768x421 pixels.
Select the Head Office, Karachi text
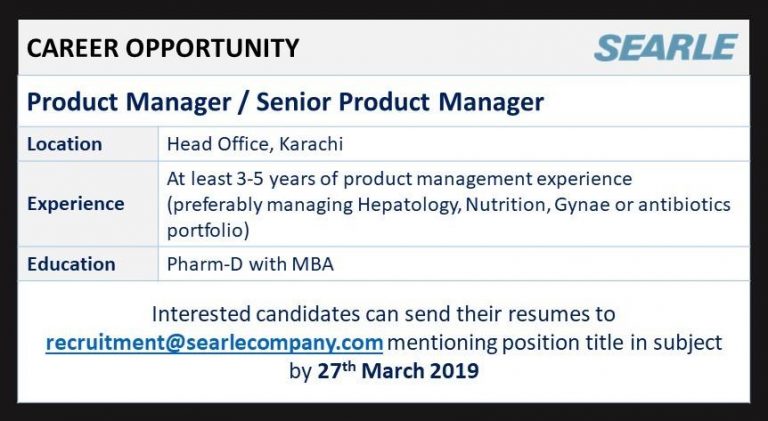(255, 144)
